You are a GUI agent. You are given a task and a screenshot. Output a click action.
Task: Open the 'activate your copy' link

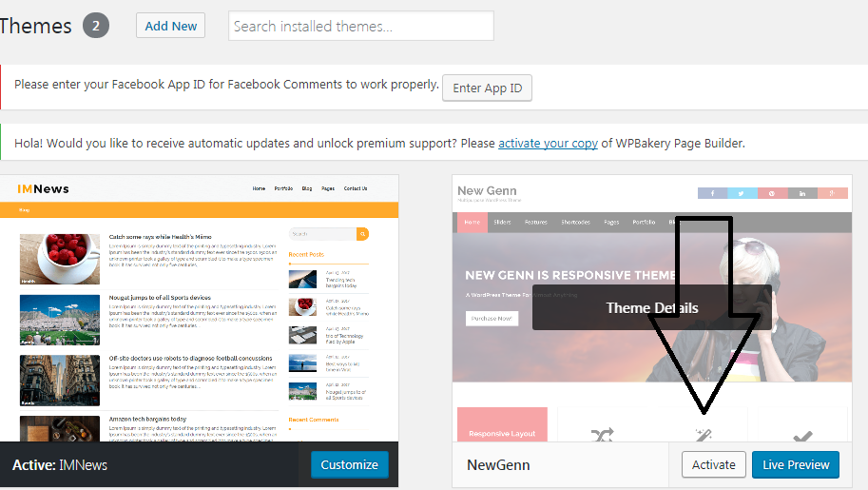click(548, 144)
